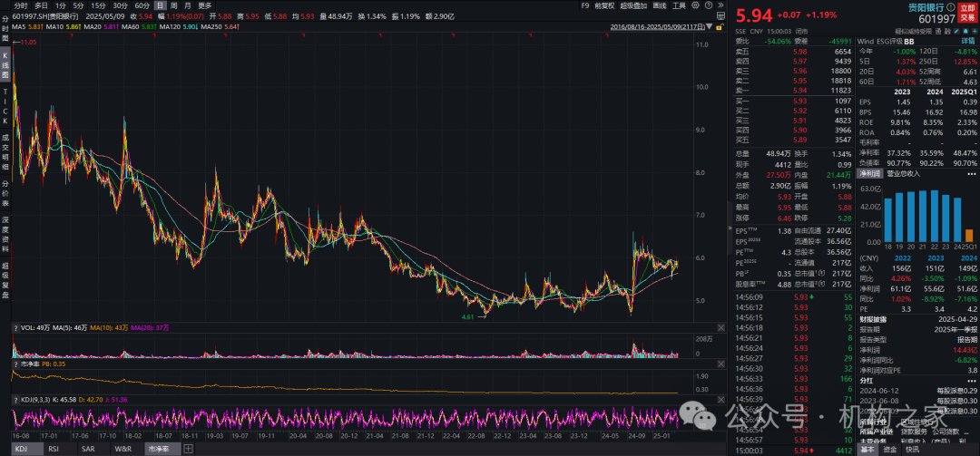Select the 60分 timeframe option

pos(142,5)
